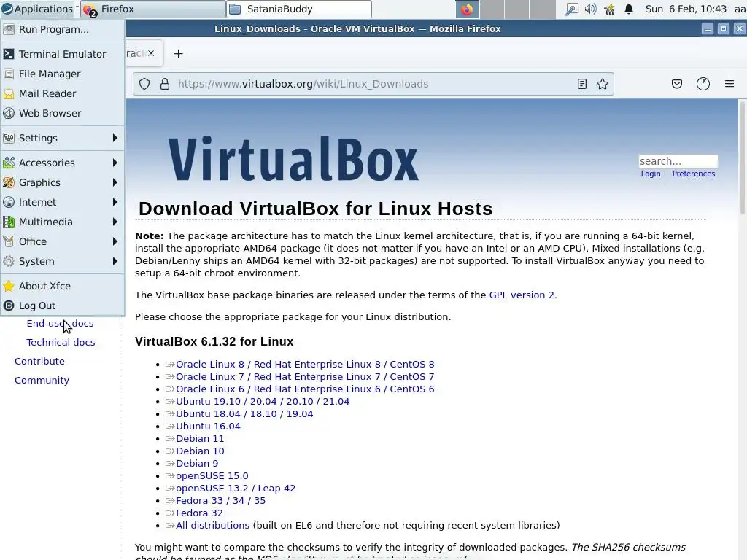747x560 pixels.
Task: Open the GPL version 2 link
Action: (522, 295)
